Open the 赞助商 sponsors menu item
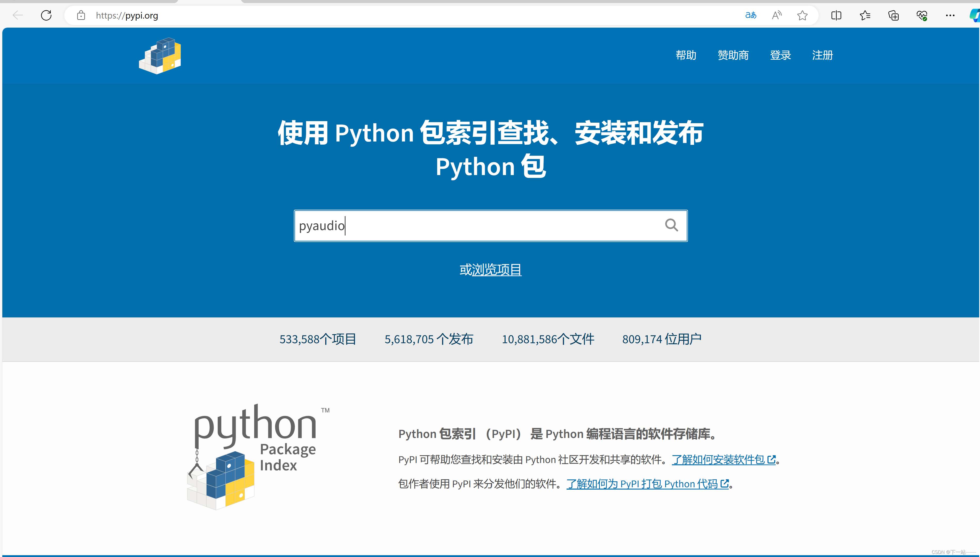 [733, 56]
